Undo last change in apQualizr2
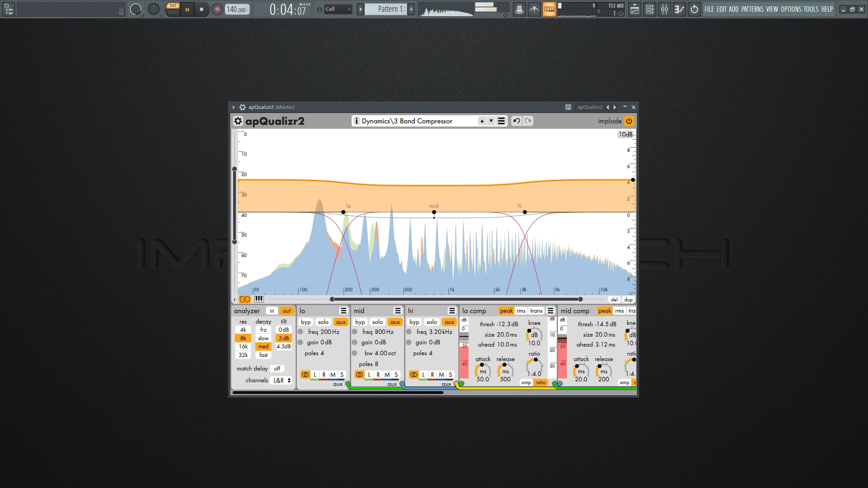Screen dimensions: 868x488 tap(516, 121)
